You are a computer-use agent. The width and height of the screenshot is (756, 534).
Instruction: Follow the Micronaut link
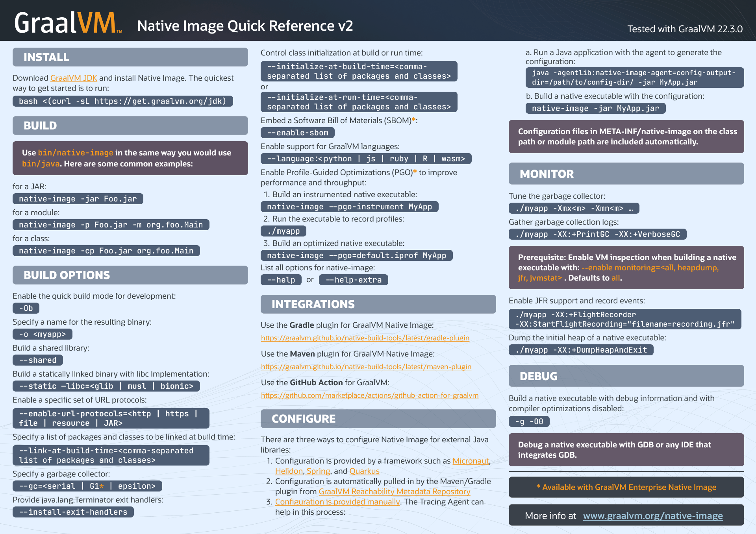471,461
